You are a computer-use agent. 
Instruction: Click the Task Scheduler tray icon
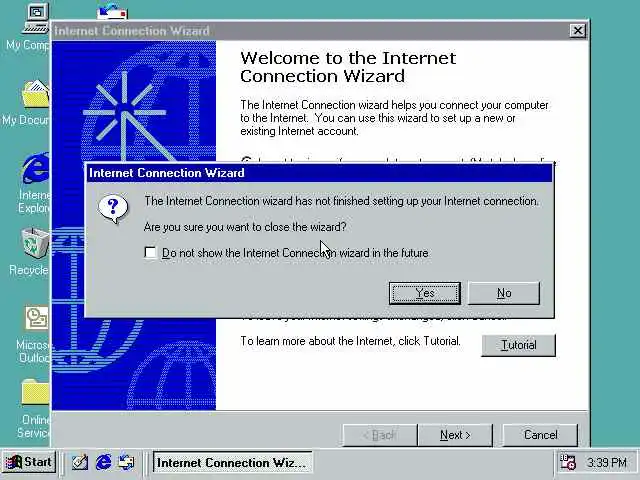point(567,462)
